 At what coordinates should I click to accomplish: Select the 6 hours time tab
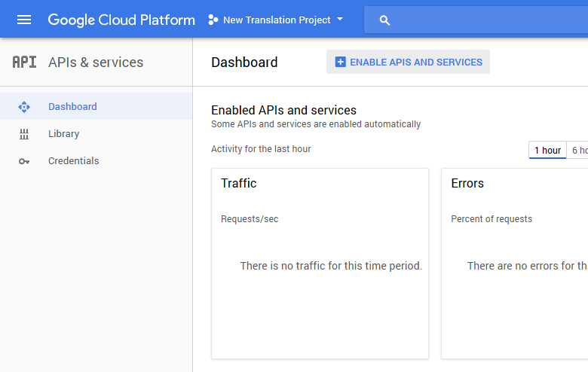click(x=577, y=150)
